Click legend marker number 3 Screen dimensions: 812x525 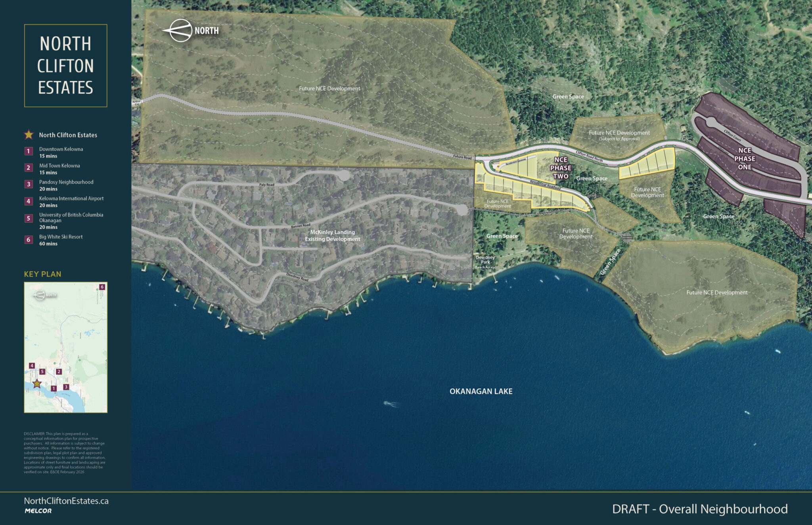pyautogui.click(x=29, y=184)
